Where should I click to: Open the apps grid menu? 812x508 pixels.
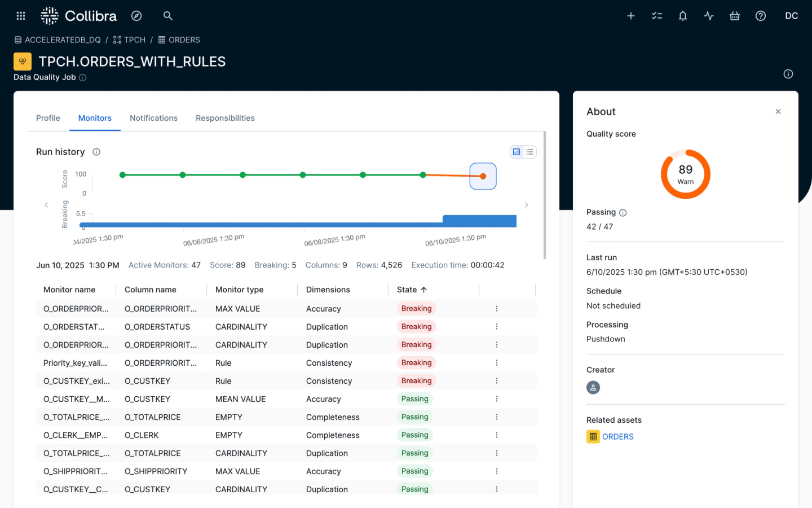21,16
